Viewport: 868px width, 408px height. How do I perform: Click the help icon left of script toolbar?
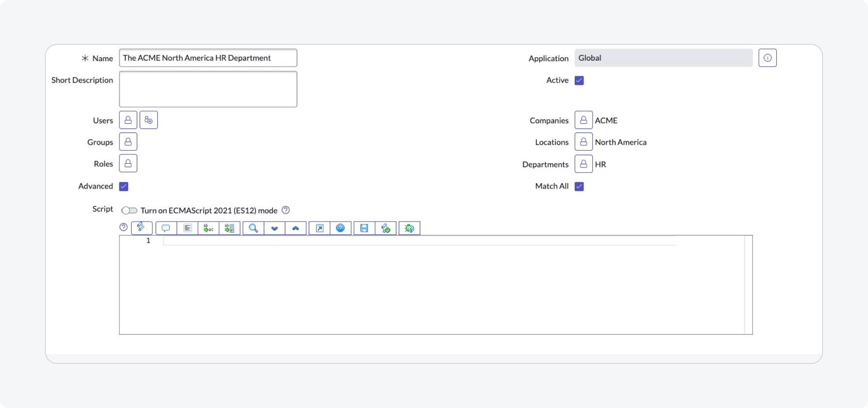[x=124, y=227]
